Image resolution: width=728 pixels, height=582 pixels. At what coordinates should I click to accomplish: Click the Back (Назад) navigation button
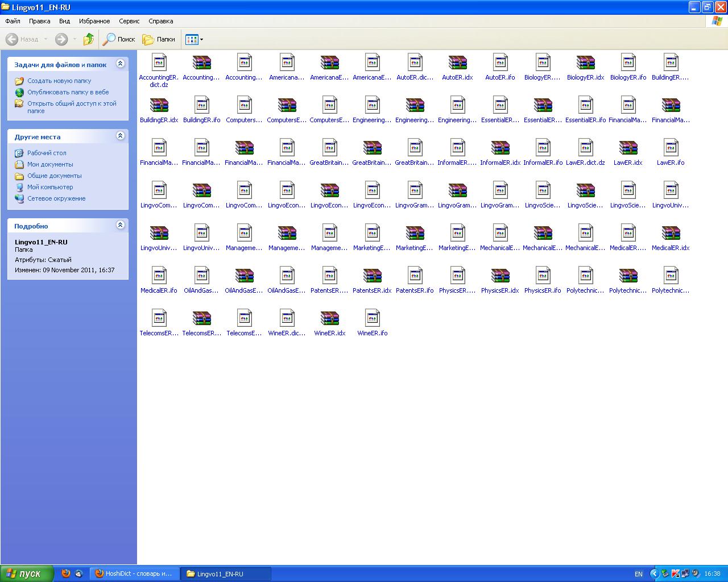[x=23, y=39]
